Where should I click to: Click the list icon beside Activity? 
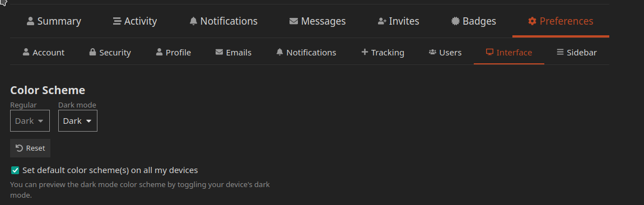(117, 21)
